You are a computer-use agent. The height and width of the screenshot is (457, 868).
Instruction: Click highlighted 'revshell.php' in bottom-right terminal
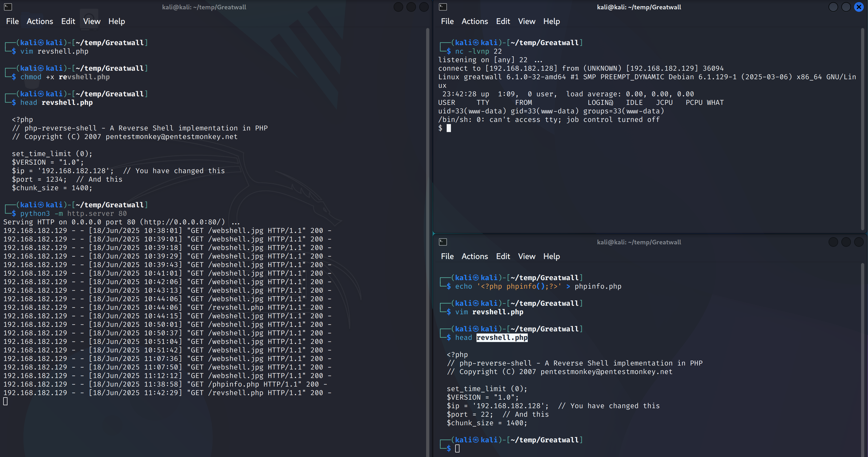(502, 337)
